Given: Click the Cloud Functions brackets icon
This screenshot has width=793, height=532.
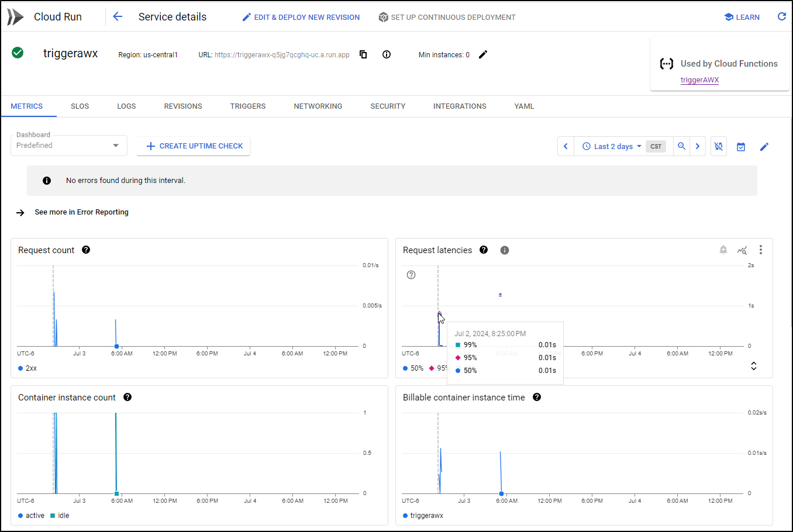Looking at the screenshot, I should coord(667,64).
